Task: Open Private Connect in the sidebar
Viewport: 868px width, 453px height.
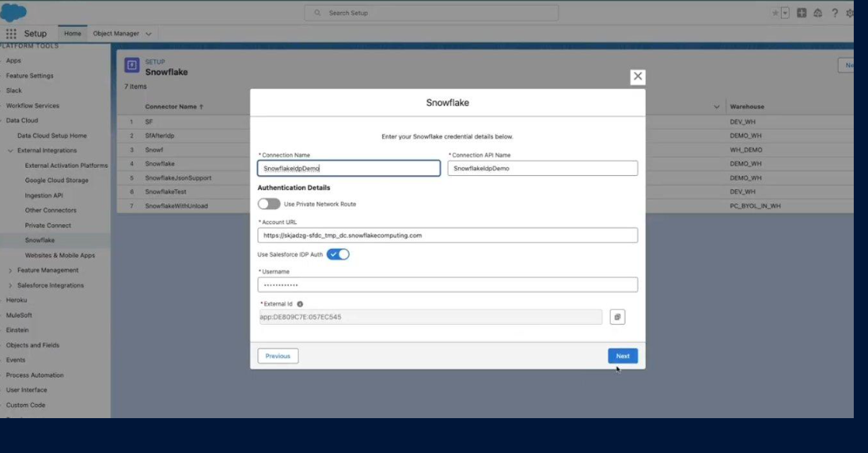Action: 47,226
